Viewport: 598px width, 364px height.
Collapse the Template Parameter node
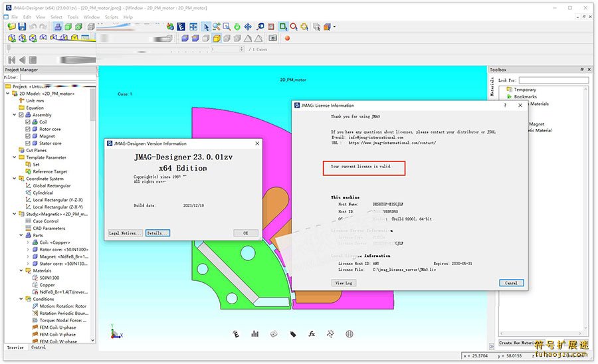coord(15,157)
